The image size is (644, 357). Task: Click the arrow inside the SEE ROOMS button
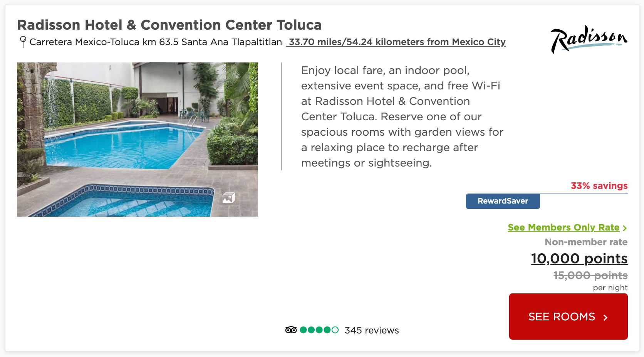pos(605,317)
